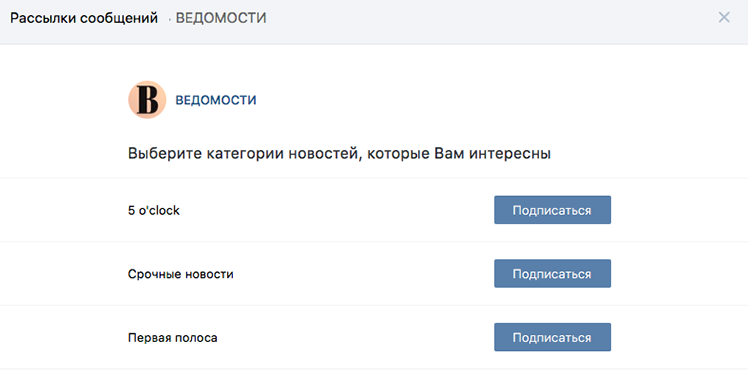
Task: Click the round Vedomosti logo avatar
Action: click(147, 100)
